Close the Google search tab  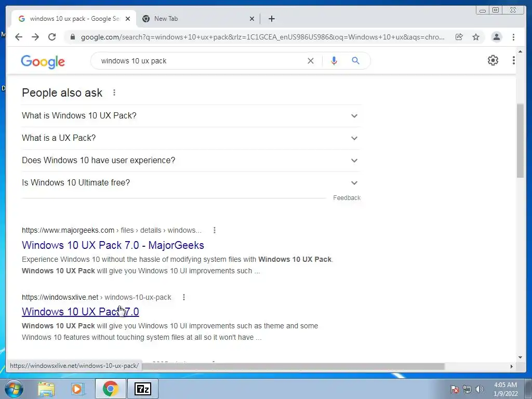click(128, 19)
